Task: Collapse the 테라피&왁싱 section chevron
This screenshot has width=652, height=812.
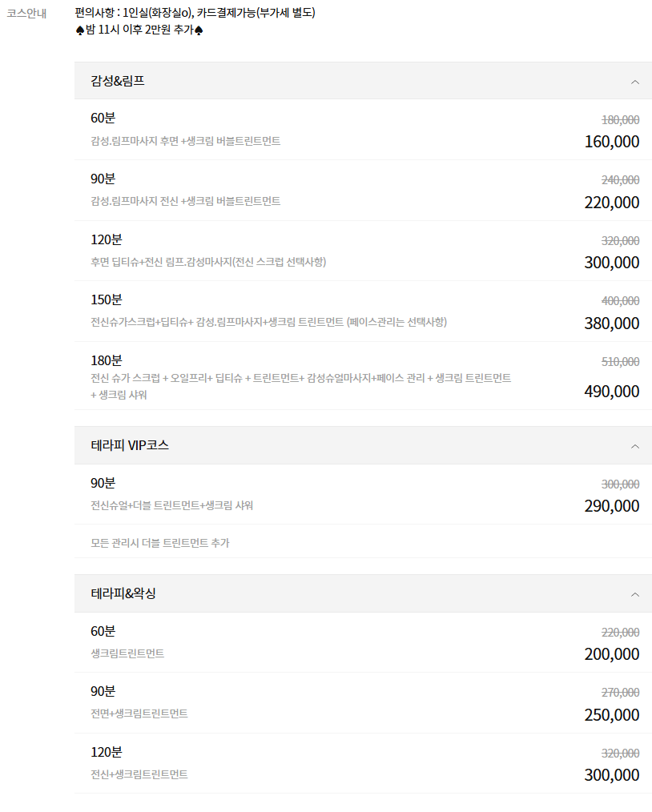Action: 634,593
